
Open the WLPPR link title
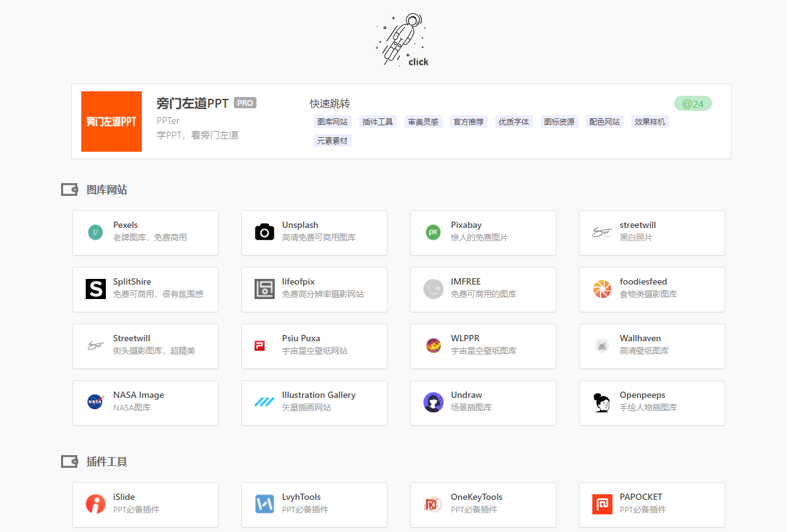465,338
